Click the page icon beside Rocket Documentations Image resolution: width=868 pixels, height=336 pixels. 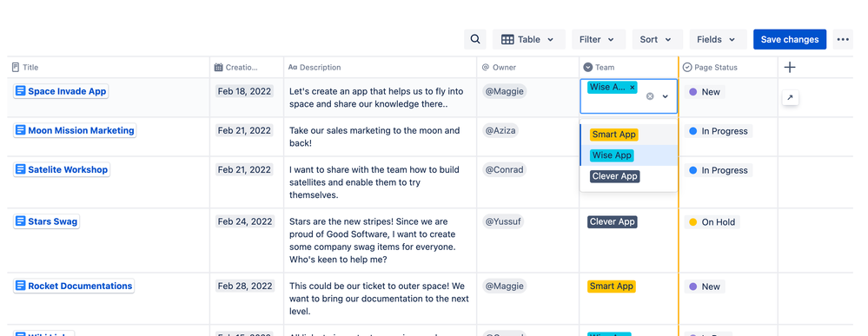(x=21, y=287)
